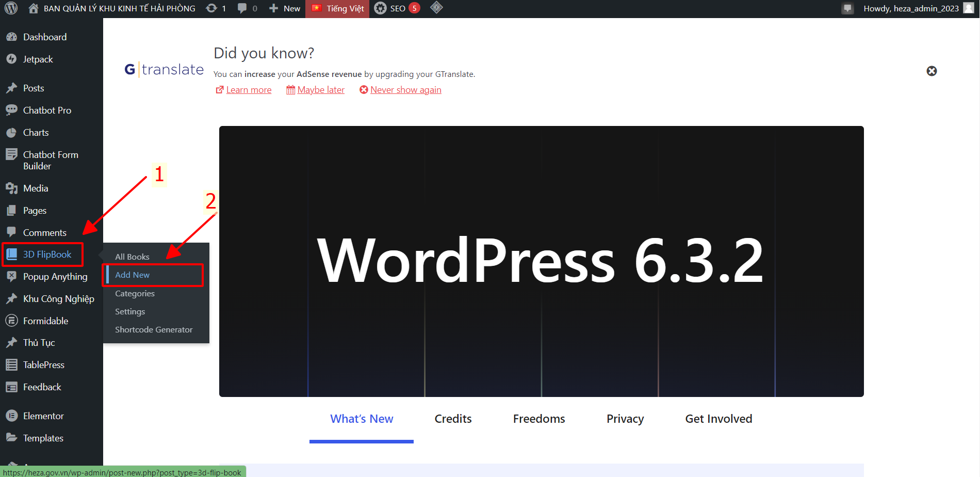
Task: Switch language via Tiếng Việt flag
Action: pos(338,8)
